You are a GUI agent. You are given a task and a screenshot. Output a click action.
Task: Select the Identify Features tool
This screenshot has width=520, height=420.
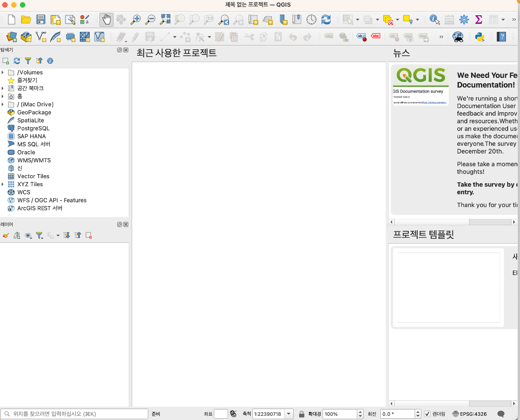[x=435, y=20]
